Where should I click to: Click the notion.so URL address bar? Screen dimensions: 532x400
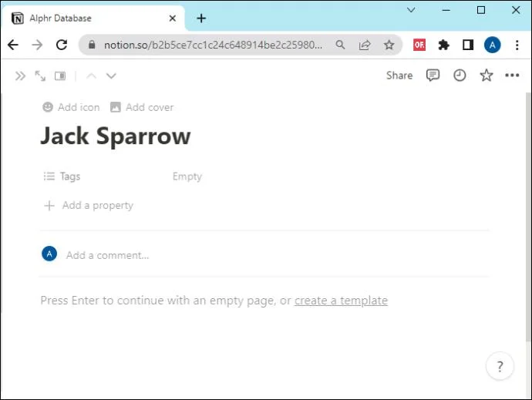click(213, 45)
